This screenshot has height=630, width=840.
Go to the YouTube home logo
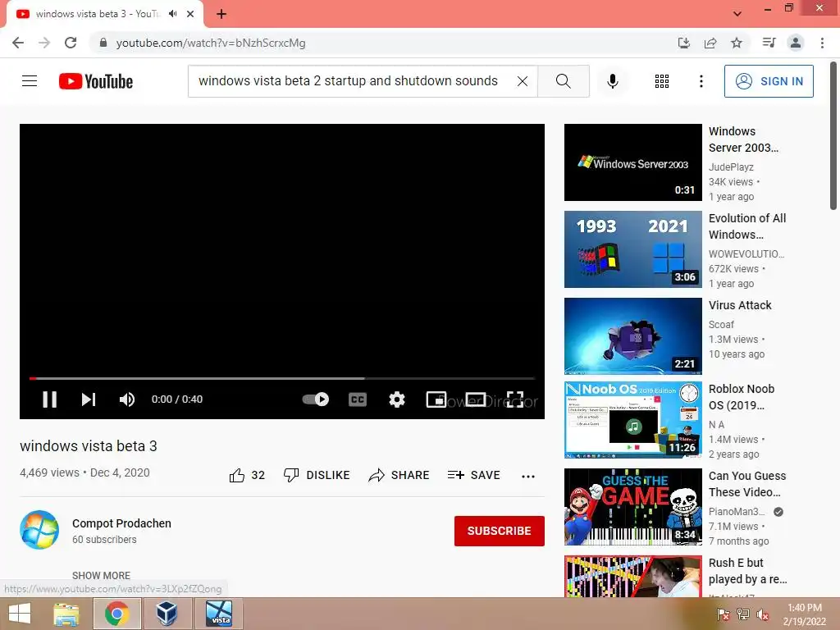[96, 81]
